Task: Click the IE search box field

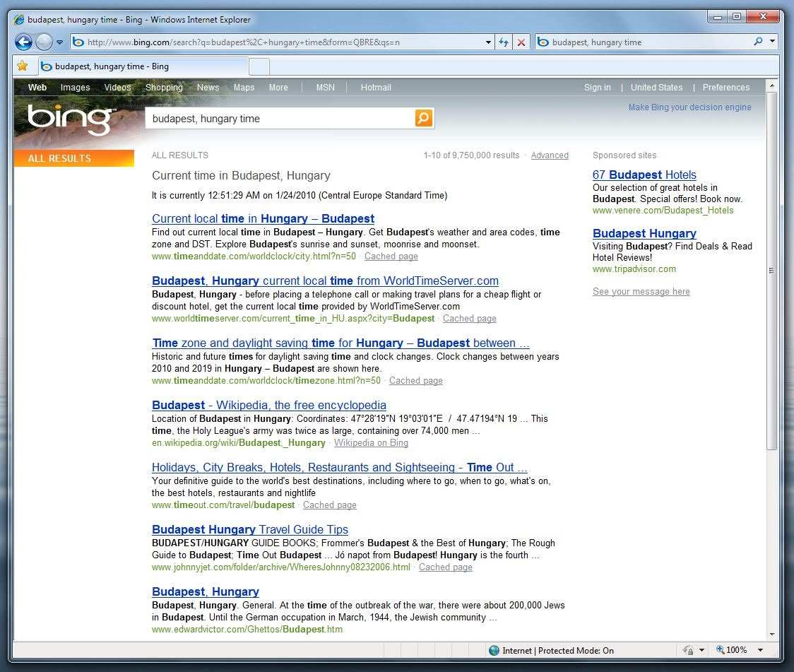Action: tap(643, 42)
